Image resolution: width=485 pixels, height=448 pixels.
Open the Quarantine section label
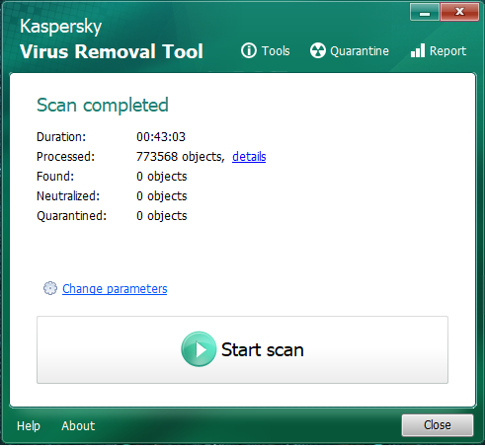click(360, 51)
